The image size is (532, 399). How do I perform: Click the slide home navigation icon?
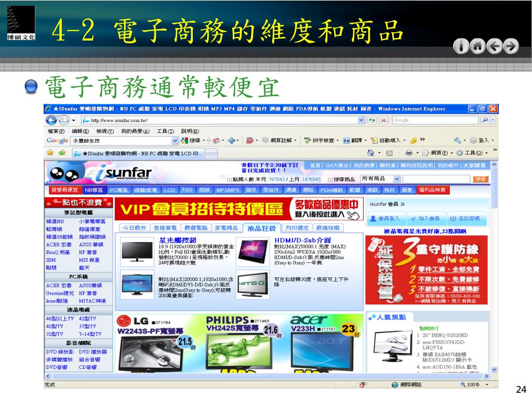(x=478, y=46)
